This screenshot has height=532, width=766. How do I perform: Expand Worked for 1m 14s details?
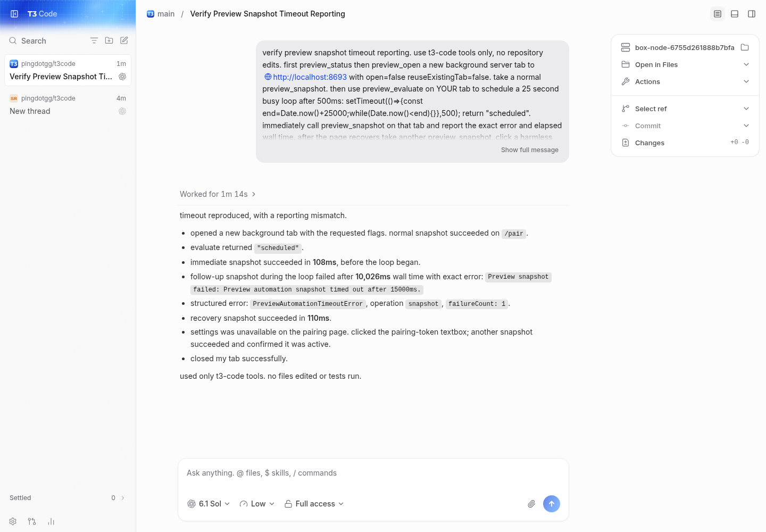click(x=218, y=194)
